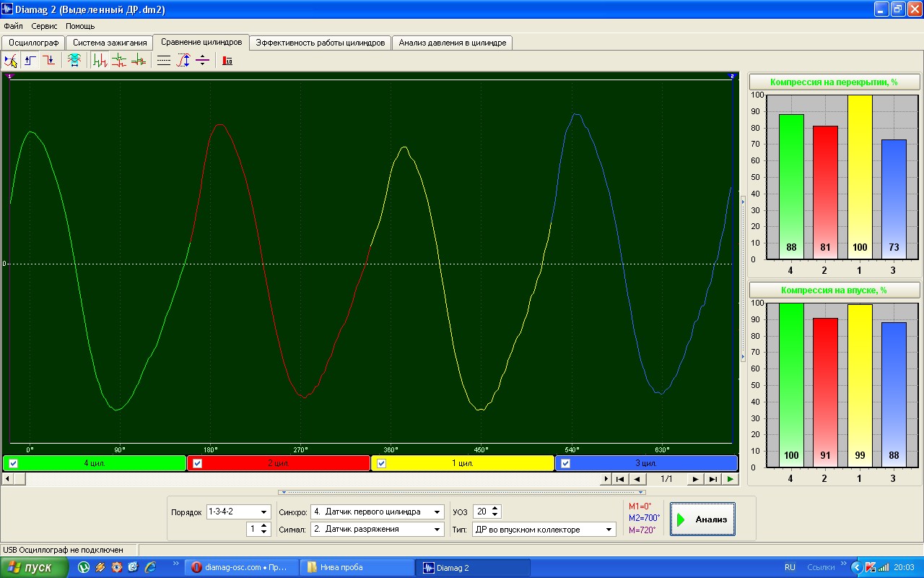Click Компрессия на перекрытии header button
This screenshot has width=924, height=578.
834,82
